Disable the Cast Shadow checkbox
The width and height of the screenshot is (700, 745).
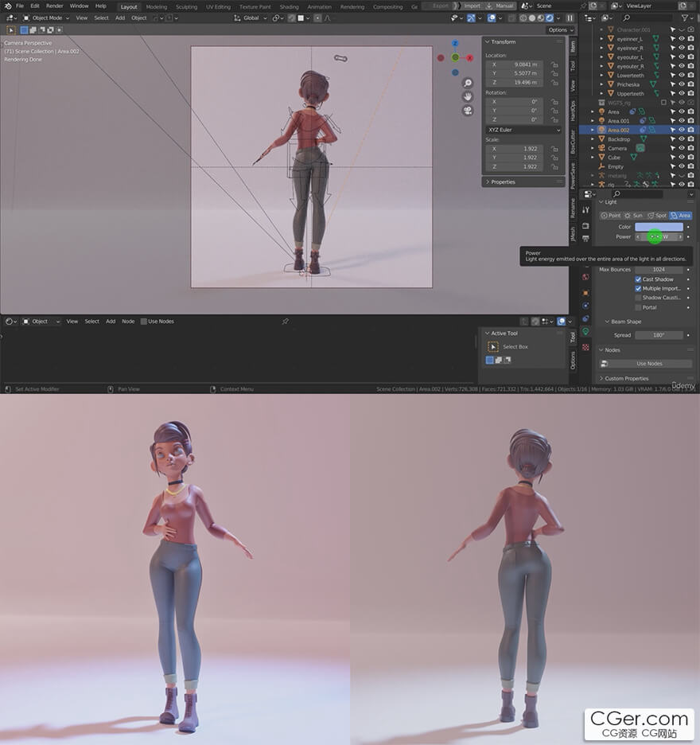pos(638,279)
